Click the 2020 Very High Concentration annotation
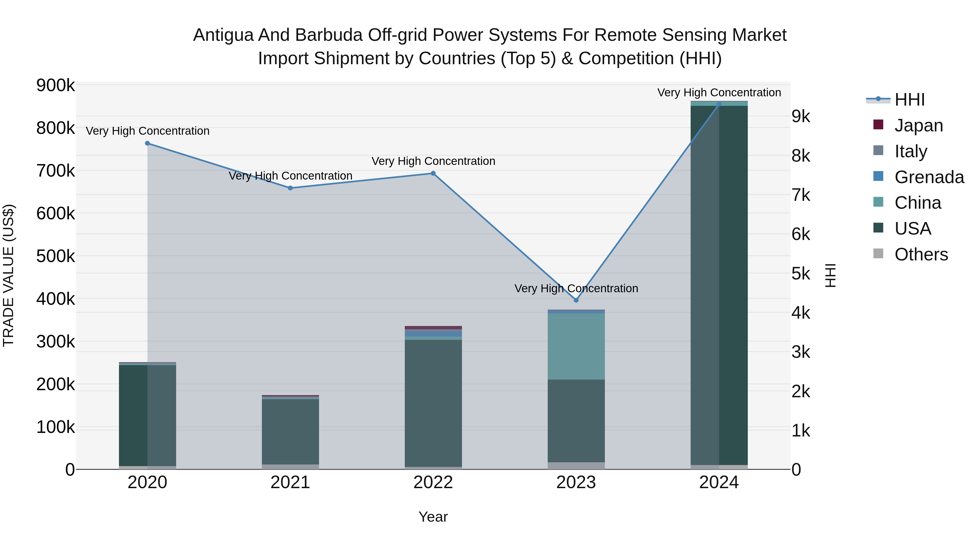This screenshot has width=980, height=551. (148, 131)
